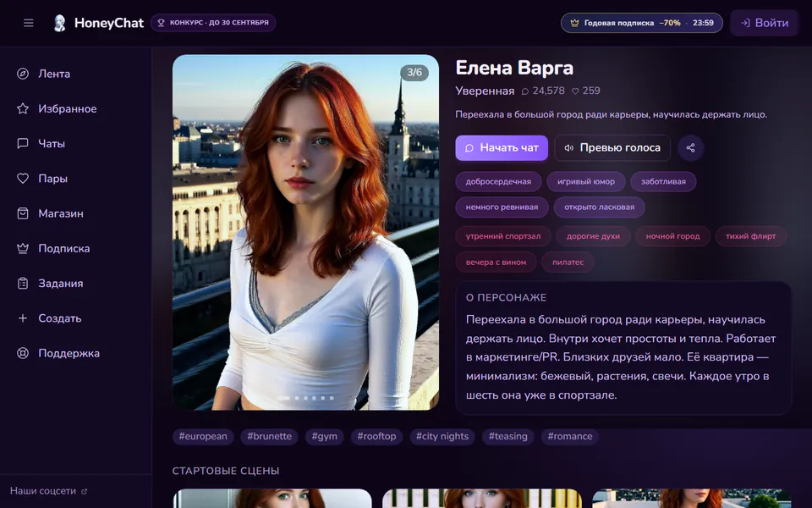Click the утренний спортзал interest chip

pos(502,236)
